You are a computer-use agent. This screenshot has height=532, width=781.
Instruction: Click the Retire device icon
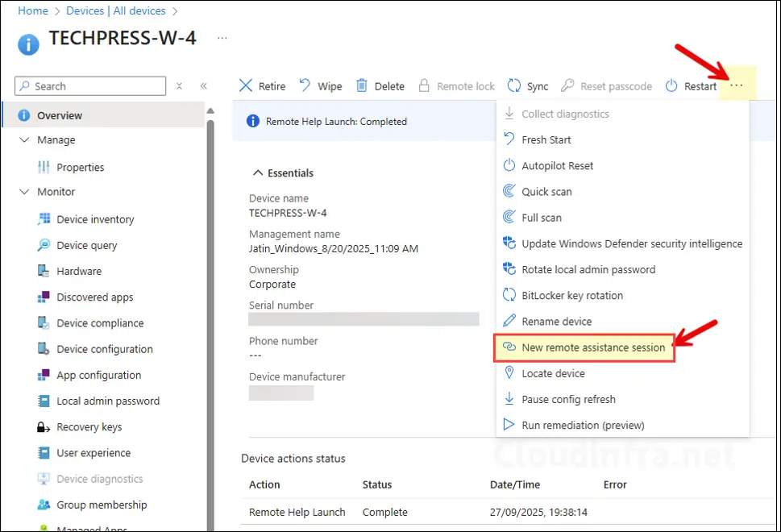tap(247, 86)
